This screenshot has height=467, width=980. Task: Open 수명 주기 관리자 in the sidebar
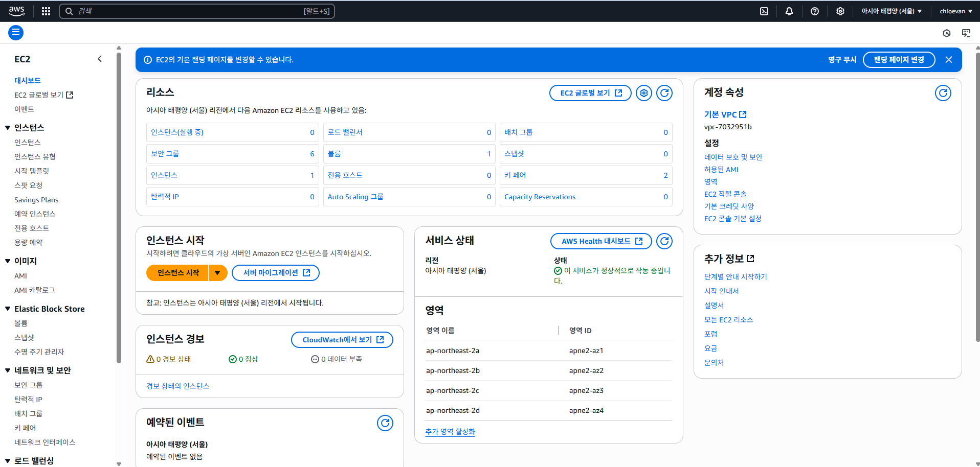click(x=39, y=352)
